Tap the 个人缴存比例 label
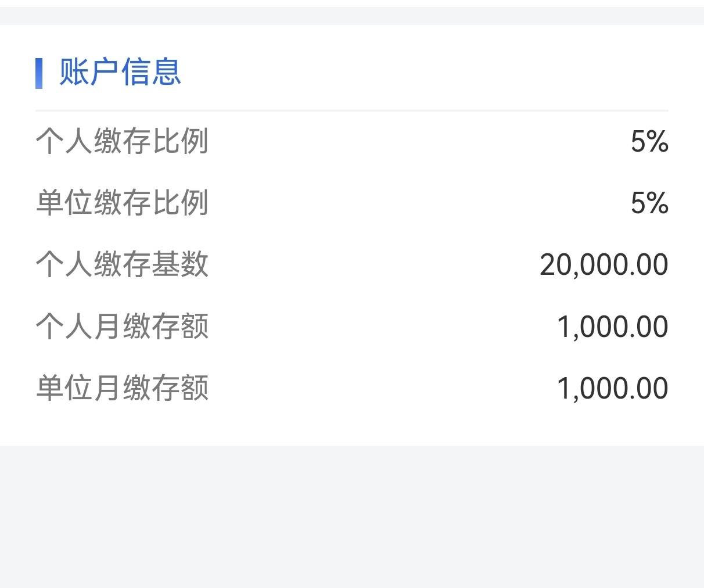Viewport: 704px width, 588px height. pyautogui.click(x=122, y=141)
